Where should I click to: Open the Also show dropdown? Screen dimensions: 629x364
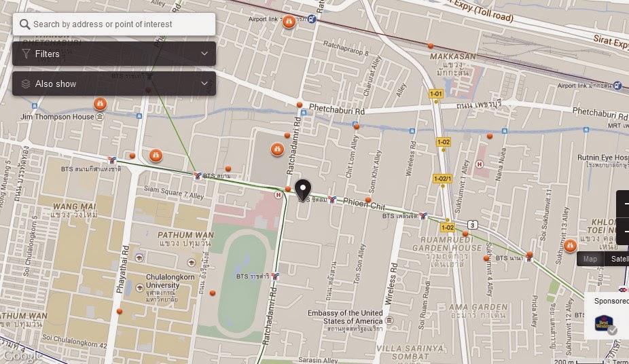114,84
